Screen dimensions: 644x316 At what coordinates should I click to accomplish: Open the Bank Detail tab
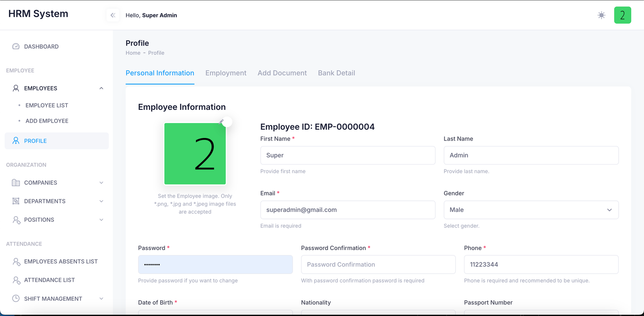point(336,73)
